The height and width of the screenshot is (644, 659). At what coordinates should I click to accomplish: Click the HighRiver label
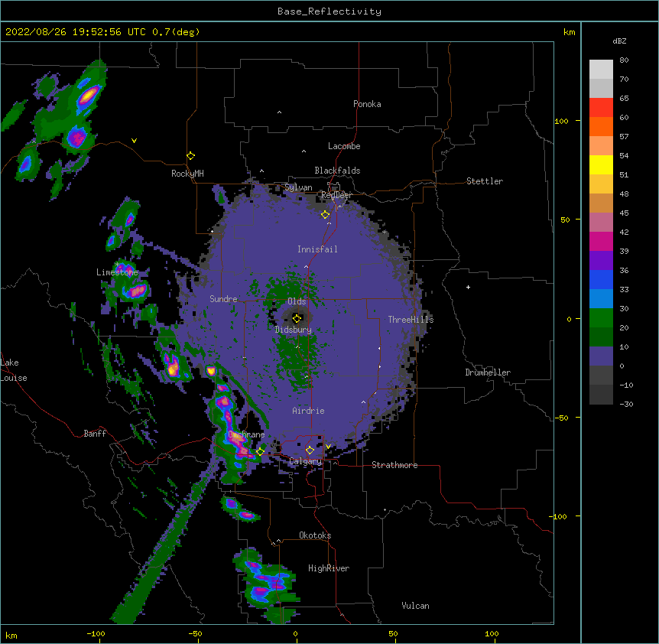point(329,568)
